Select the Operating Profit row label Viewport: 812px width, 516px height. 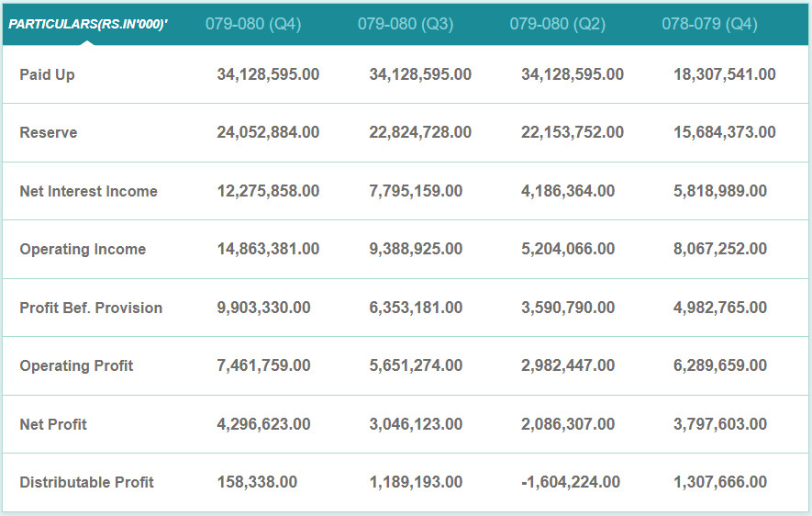pos(76,365)
